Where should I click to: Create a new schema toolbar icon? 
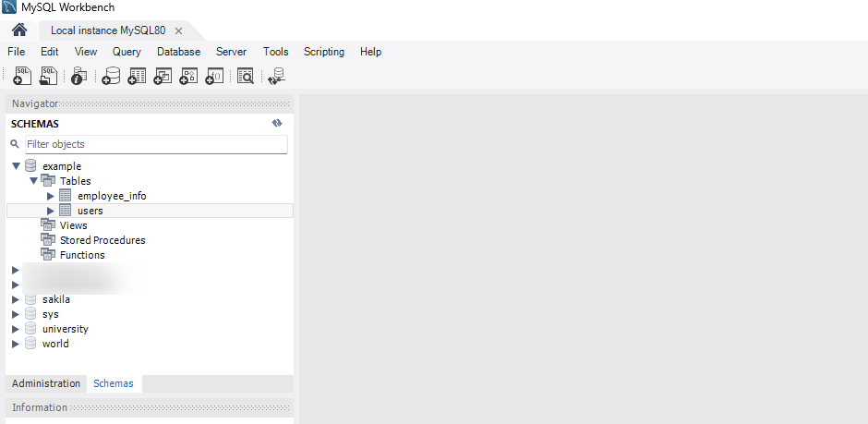pyautogui.click(x=111, y=76)
